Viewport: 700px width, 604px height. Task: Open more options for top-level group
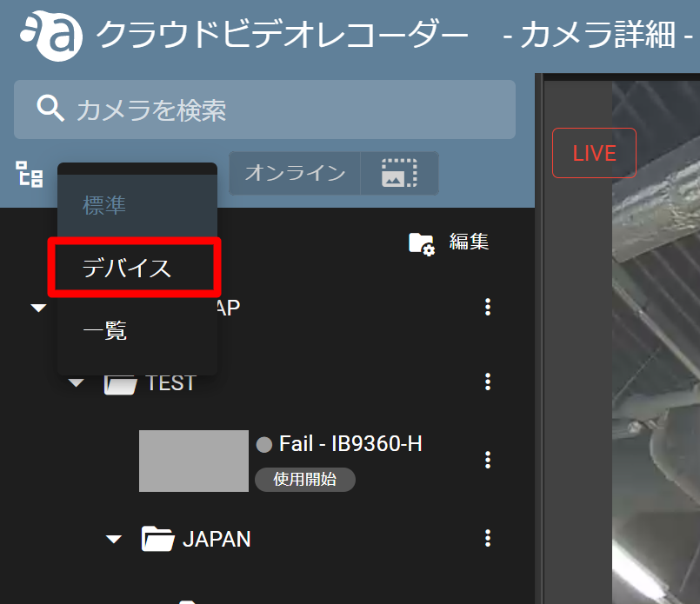[x=488, y=307]
